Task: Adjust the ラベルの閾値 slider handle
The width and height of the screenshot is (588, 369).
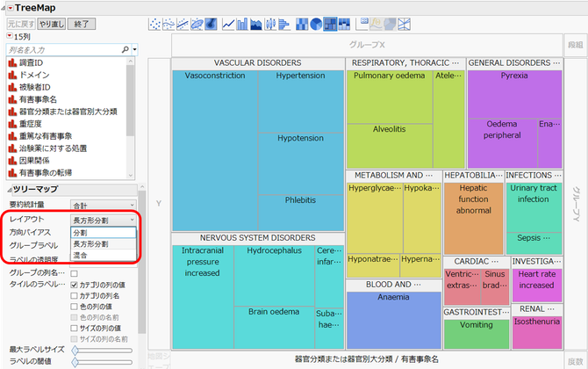Action: click(x=75, y=362)
